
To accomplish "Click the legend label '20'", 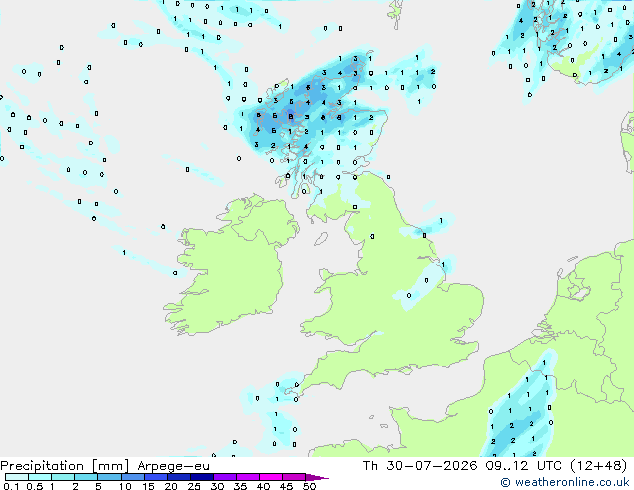I will pyautogui.click(x=171, y=486).
